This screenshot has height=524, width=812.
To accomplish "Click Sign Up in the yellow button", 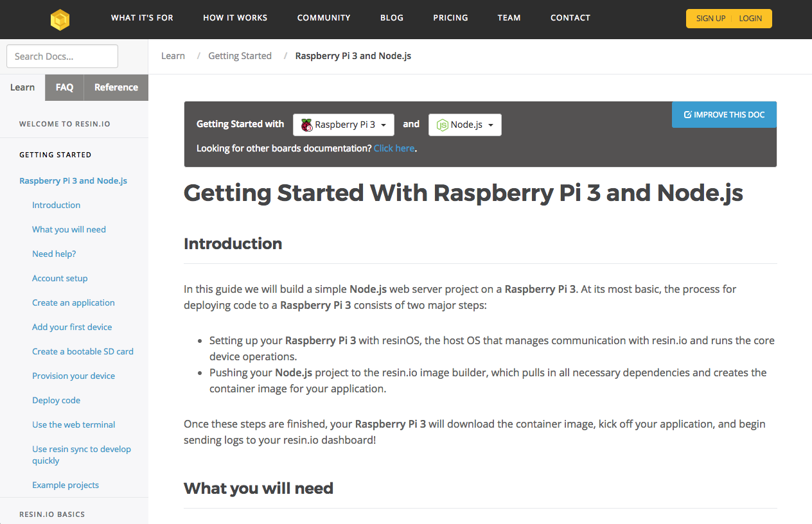I will 710,19.
